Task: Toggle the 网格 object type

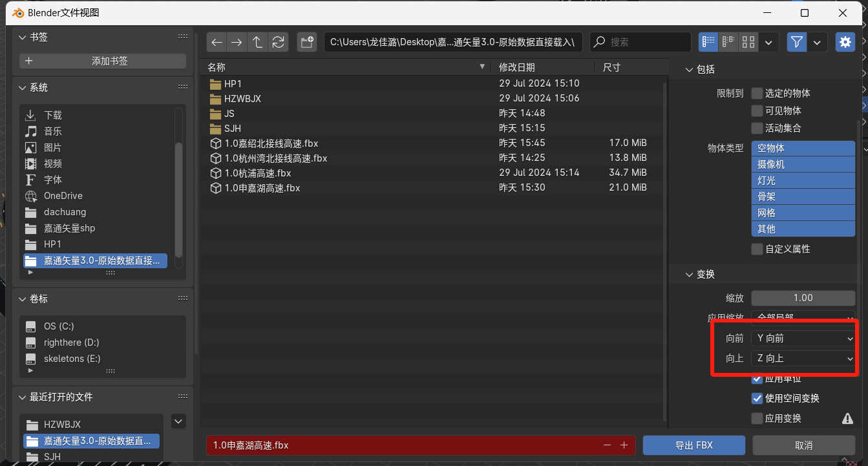Action: pyautogui.click(x=803, y=213)
